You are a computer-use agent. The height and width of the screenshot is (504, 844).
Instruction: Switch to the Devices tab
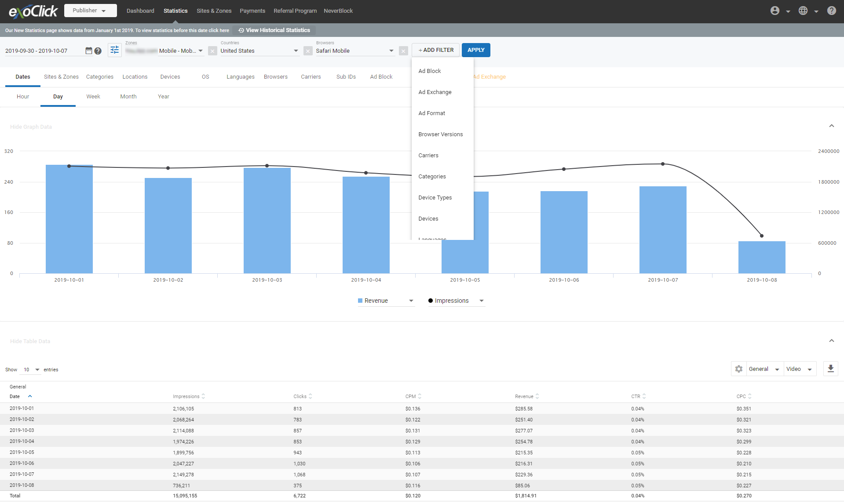(170, 77)
